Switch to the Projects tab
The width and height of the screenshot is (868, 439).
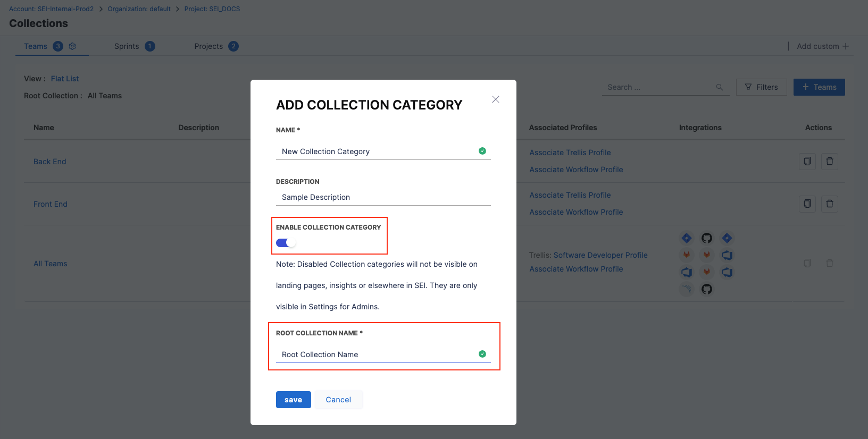point(208,46)
